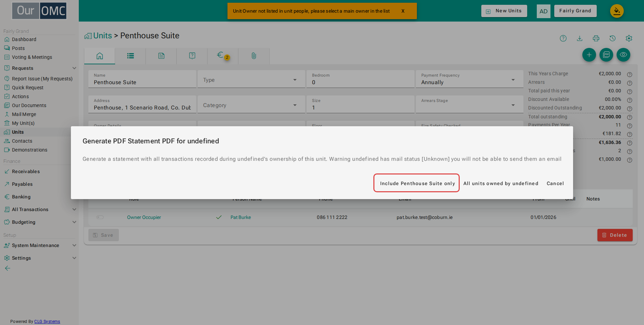Click the Fairly Grand button
644x325 pixels.
coord(575,11)
